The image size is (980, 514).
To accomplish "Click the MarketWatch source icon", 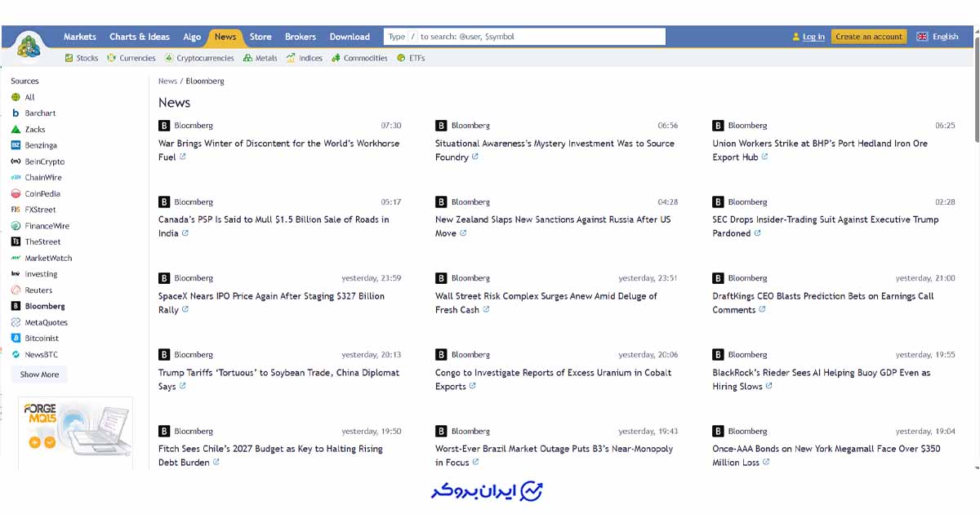I will point(16,258).
